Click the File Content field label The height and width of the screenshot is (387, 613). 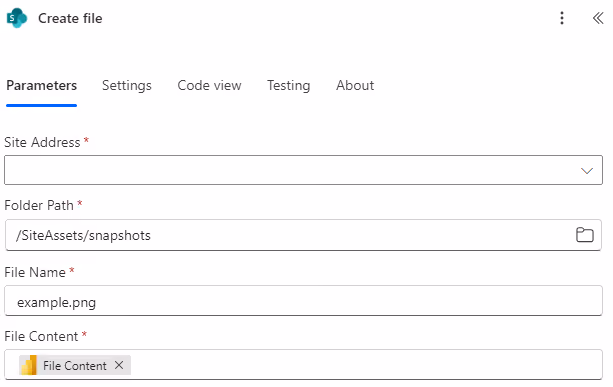coord(41,336)
